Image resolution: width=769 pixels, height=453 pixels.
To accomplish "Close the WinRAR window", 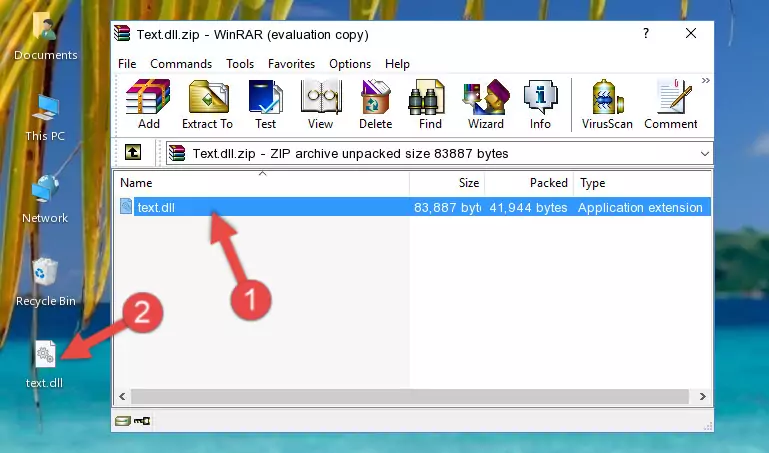I will pos(691,33).
